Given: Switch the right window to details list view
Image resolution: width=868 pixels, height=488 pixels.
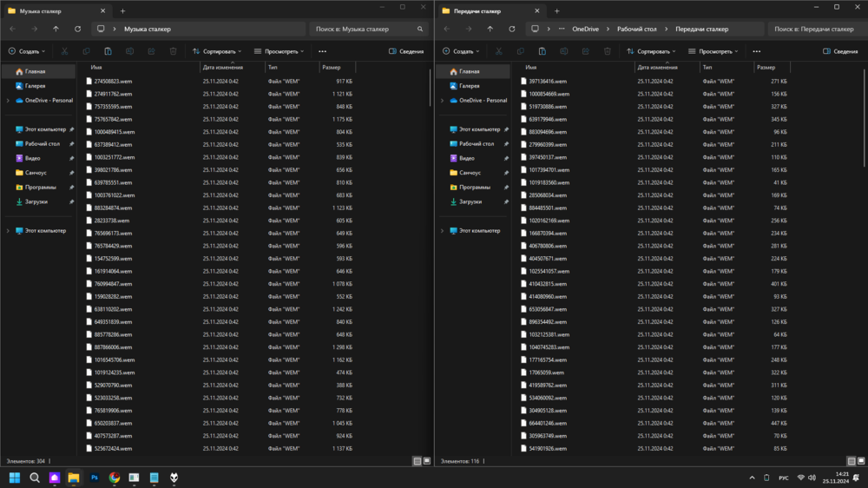Looking at the screenshot, I should point(852,460).
